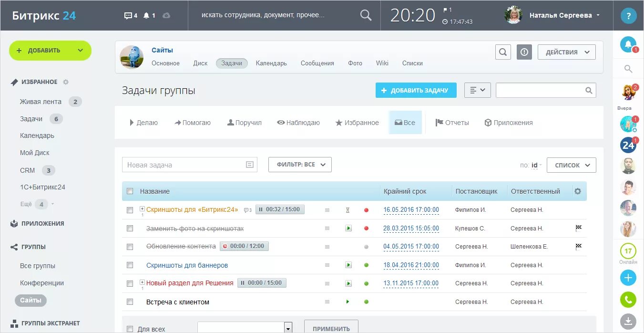Screen dimensions: 644x333
Task: Open the Список view dropdown
Action: pos(571,165)
